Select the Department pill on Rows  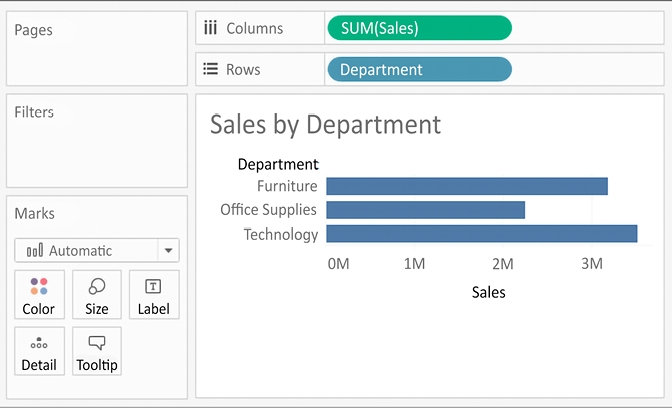point(419,70)
